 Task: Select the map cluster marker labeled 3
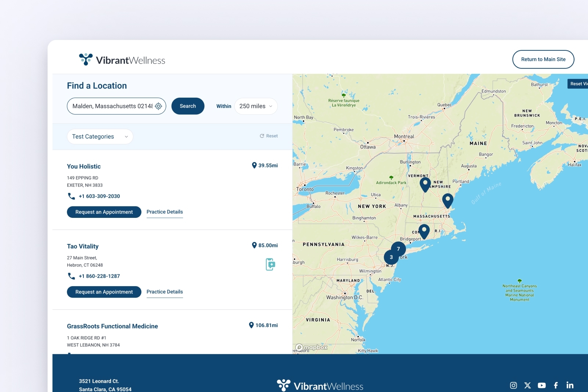pyautogui.click(x=391, y=257)
